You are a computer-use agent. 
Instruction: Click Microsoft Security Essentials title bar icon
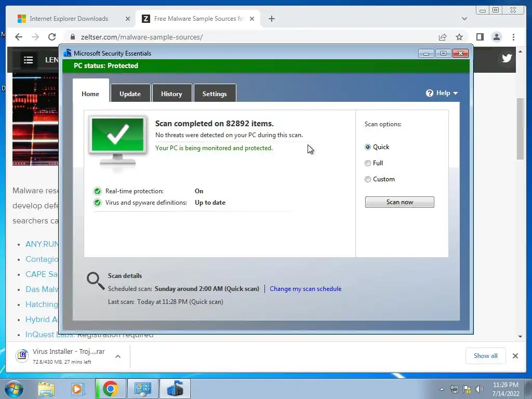[x=68, y=53]
